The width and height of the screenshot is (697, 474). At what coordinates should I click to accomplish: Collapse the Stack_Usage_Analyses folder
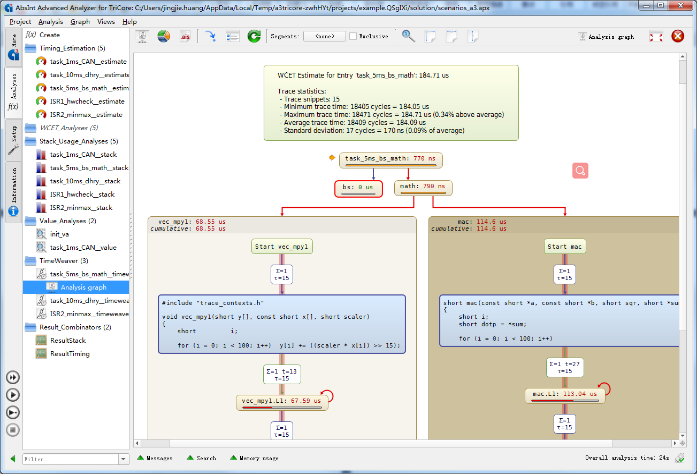pos(30,141)
